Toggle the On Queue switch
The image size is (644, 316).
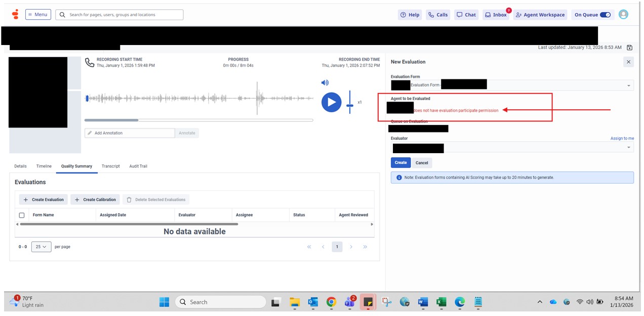point(605,15)
